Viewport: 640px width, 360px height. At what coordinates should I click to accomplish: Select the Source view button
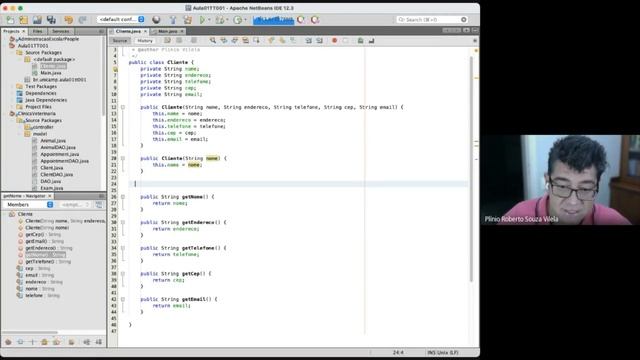tap(120, 41)
